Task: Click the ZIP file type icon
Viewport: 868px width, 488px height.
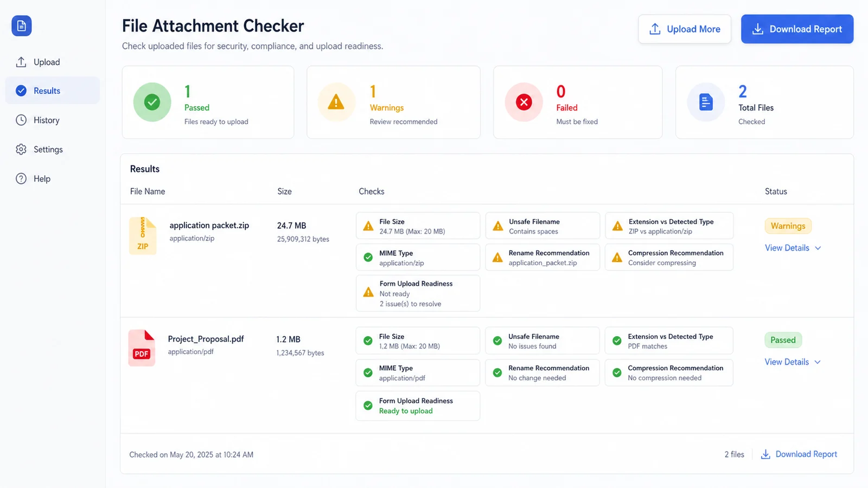Action: click(x=143, y=236)
